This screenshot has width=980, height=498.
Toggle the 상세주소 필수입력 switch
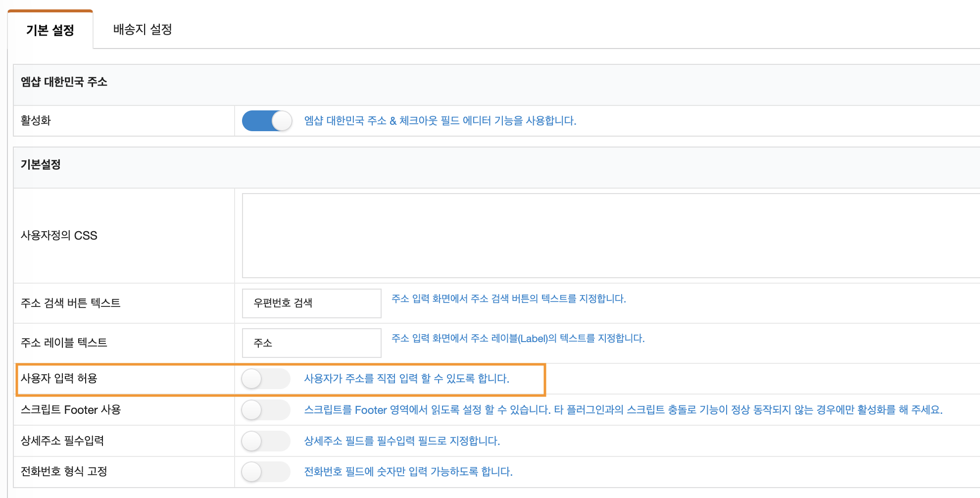[x=266, y=441]
